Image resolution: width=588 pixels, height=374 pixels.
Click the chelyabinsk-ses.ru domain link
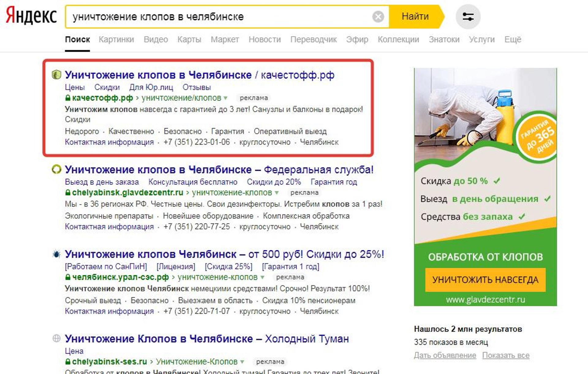(x=109, y=362)
